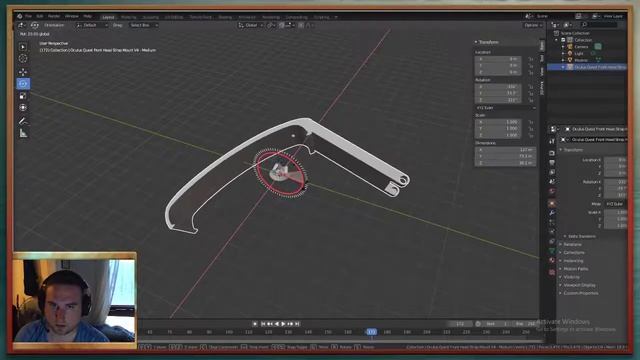Open the Options dropdown in viewport
Image resolution: width=640 pixels, height=360 pixels.
tap(533, 25)
